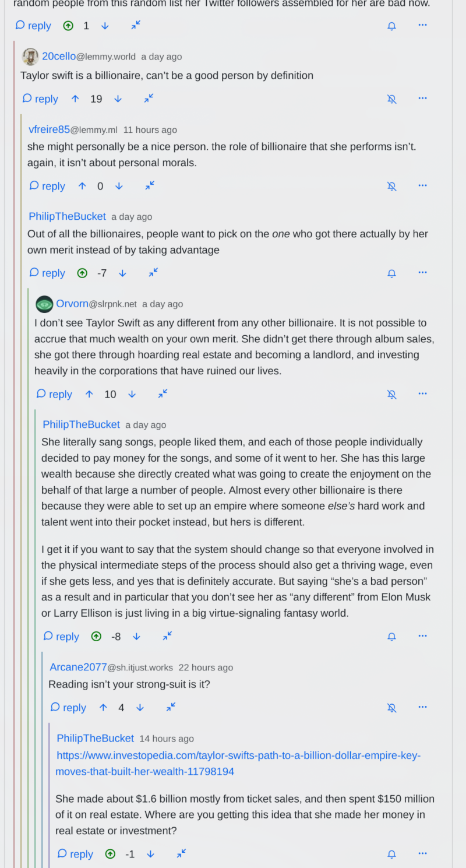Click the crossed bell icon on Arcane2077's comment

(x=391, y=707)
